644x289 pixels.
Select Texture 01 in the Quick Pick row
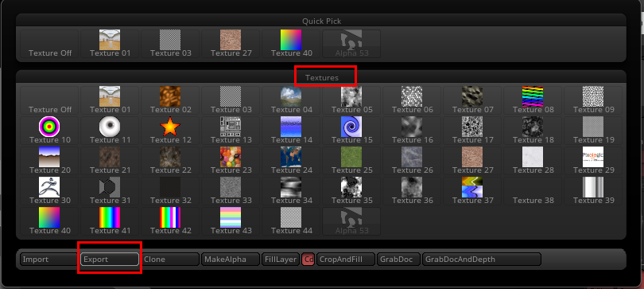(110, 43)
